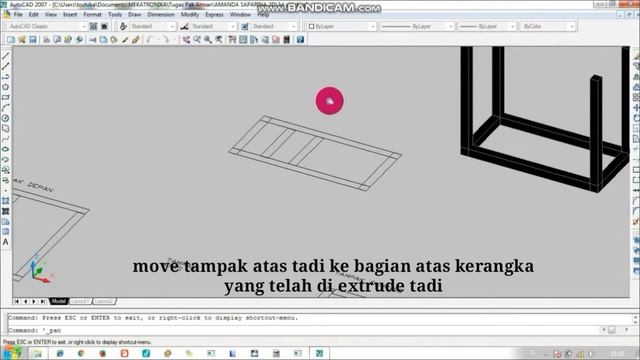
Task: Click the Save icon
Action: (33, 40)
